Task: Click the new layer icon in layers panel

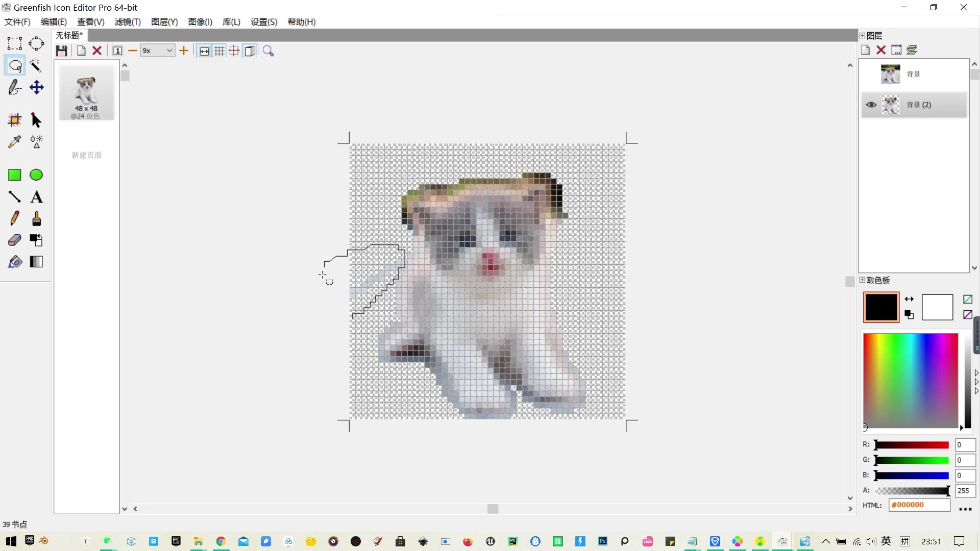Action: coord(866,49)
